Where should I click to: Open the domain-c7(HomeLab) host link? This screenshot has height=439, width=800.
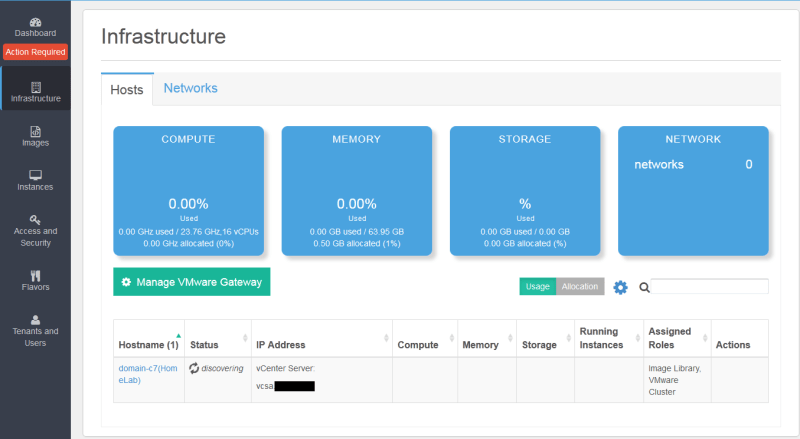[x=145, y=374]
